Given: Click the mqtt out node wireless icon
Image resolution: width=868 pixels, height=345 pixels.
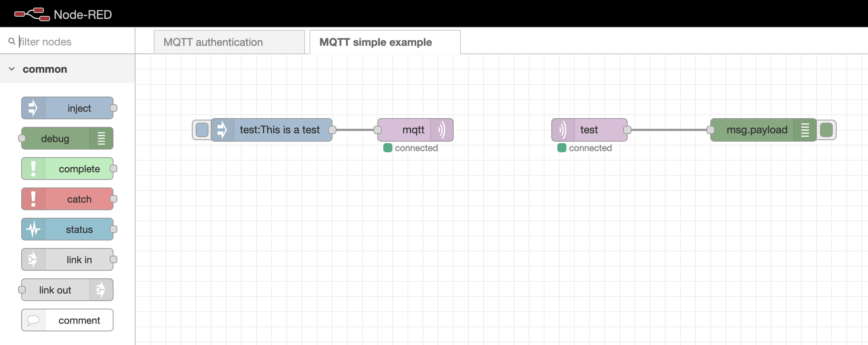Looking at the screenshot, I should pyautogui.click(x=442, y=130).
